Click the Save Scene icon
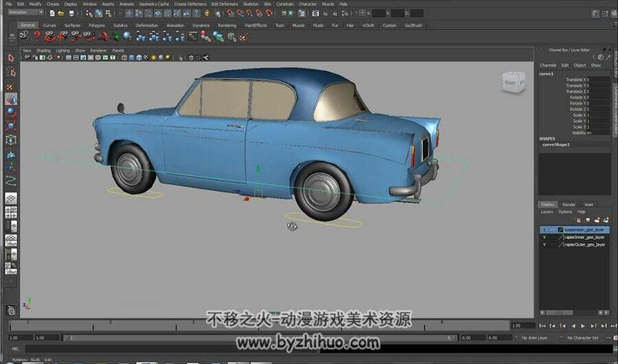The width and height of the screenshot is (618, 364). click(71, 14)
